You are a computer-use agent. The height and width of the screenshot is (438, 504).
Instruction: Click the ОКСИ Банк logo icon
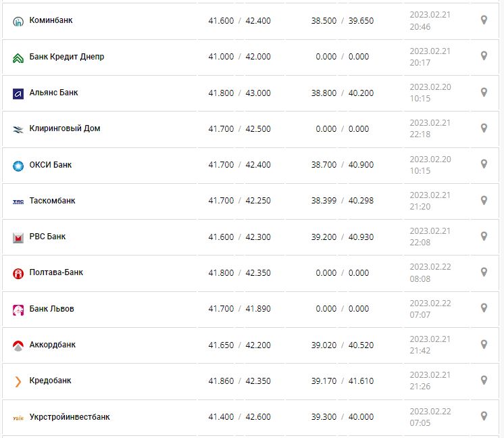18,165
